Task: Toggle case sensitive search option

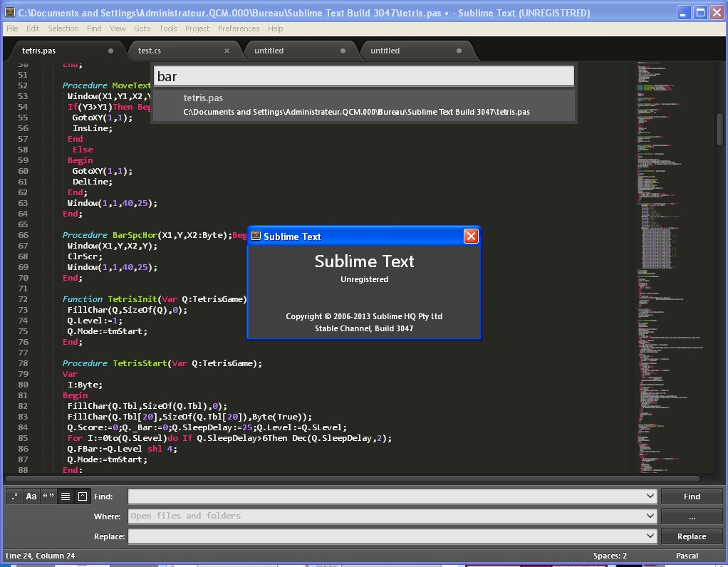Action: (31, 496)
